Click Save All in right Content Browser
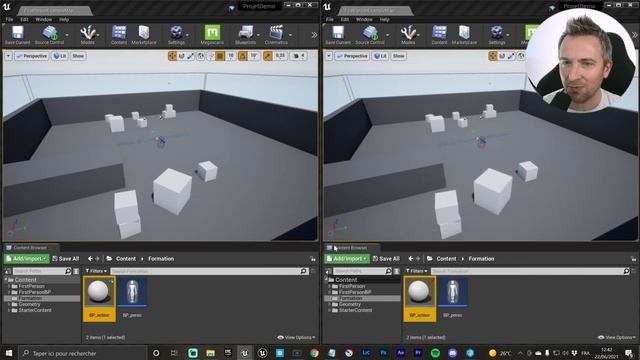The height and width of the screenshot is (360, 640). [x=386, y=259]
